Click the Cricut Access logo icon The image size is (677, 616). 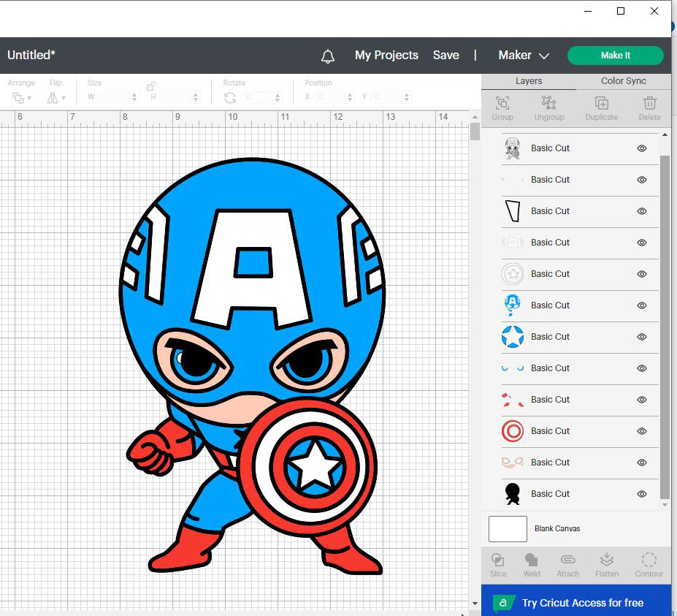point(503,603)
